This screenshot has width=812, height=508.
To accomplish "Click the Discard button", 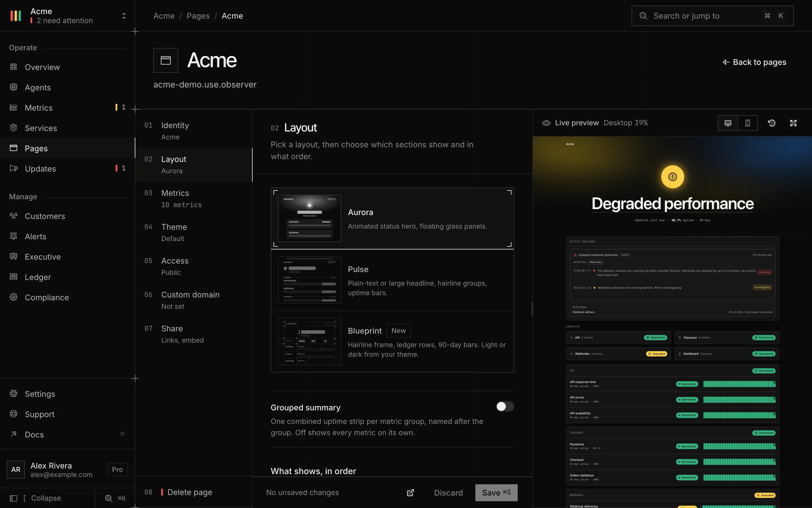I will (448, 492).
